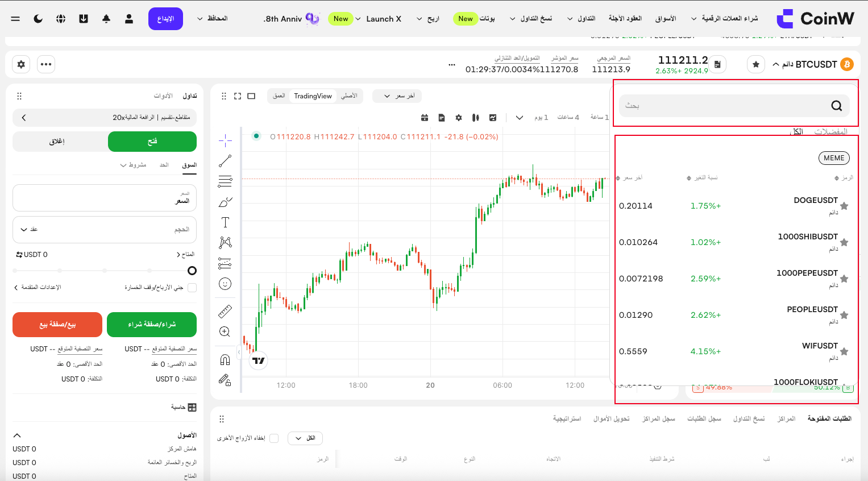Viewport: 868px width, 481px height.
Task: Select the pattern drawing tool
Action: coord(225,243)
